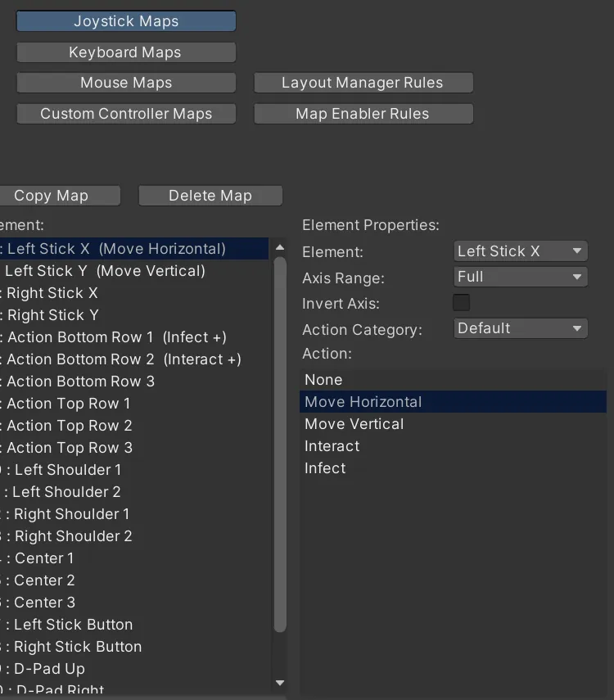
Task: Open Custom Controller Maps
Action: coord(126,114)
